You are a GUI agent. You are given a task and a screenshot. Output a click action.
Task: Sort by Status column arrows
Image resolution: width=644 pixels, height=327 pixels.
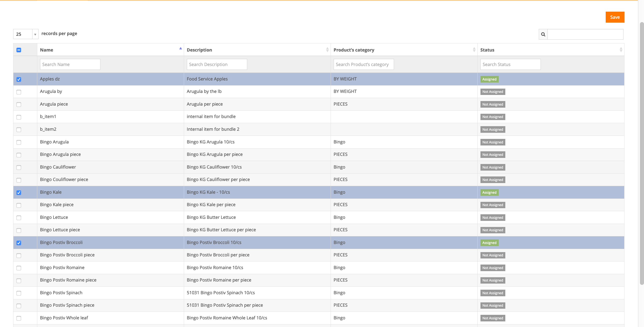[x=621, y=50]
